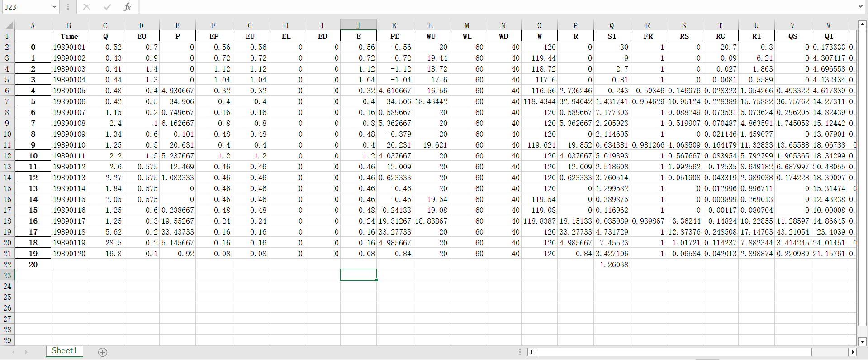Click the Insert Function fx icon
The width and height of the screenshot is (868, 360).
(127, 7)
